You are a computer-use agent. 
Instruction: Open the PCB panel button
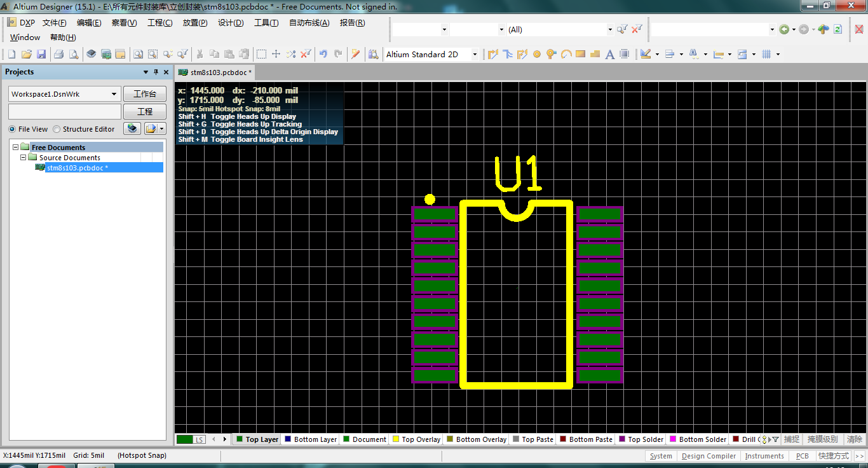[x=803, y=456]
